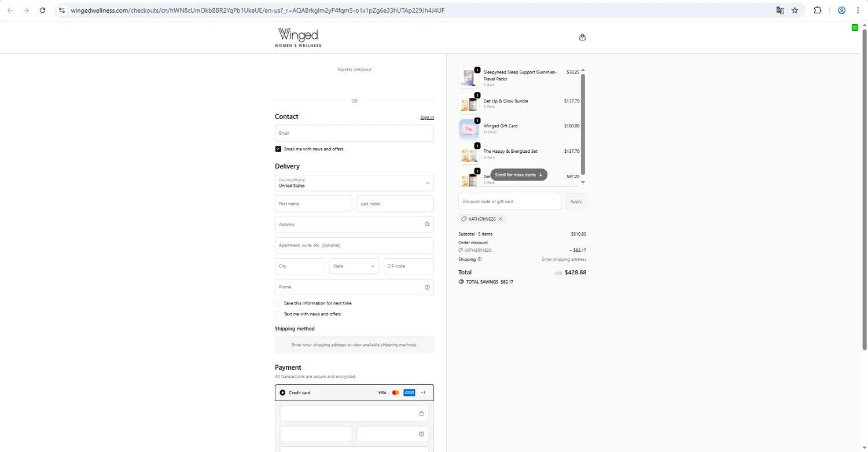Click the security code help icon
Viewport: 868px width, 452px height.
tap(421, 434)
